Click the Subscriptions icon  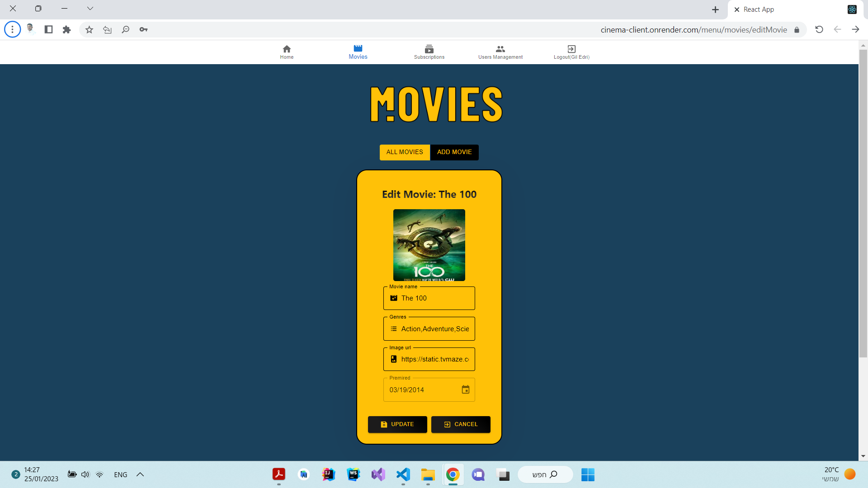pyautogui.click(x=429, y=49)
